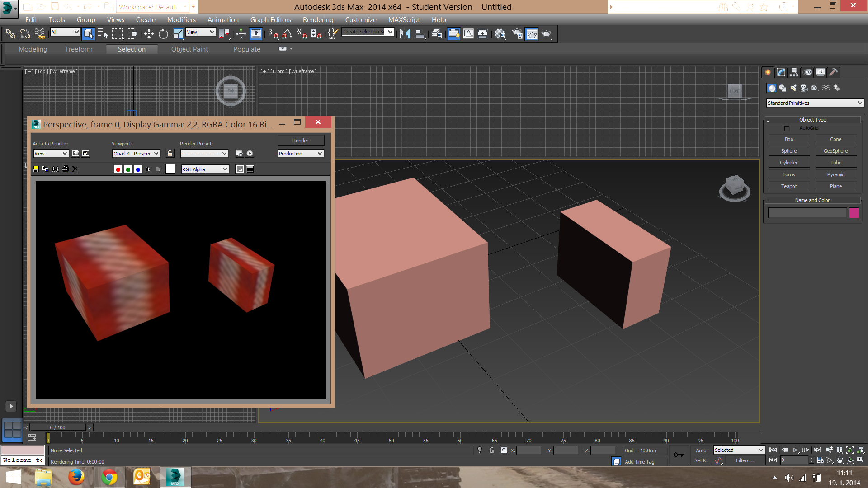Image resolution: width=868 pixels, height=488 pixels.
Task: Open the Modifiers menu
Action: 181,20
